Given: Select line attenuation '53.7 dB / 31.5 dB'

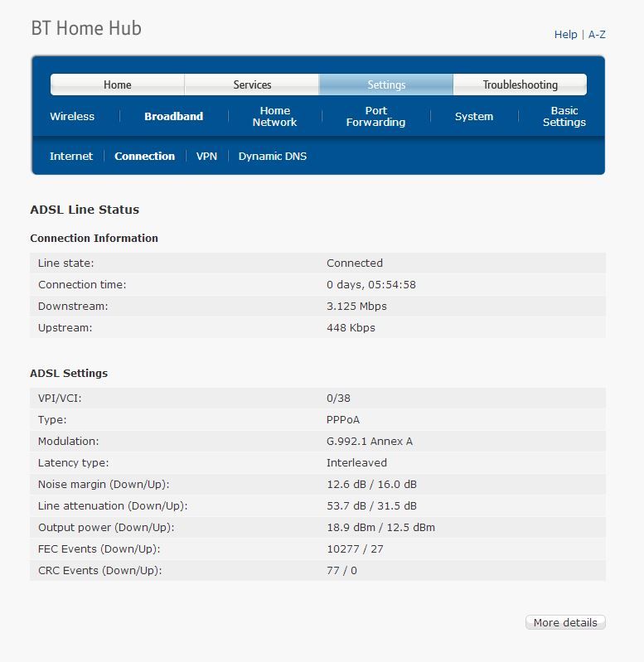Looking at the screenshot, I should 371,505.
